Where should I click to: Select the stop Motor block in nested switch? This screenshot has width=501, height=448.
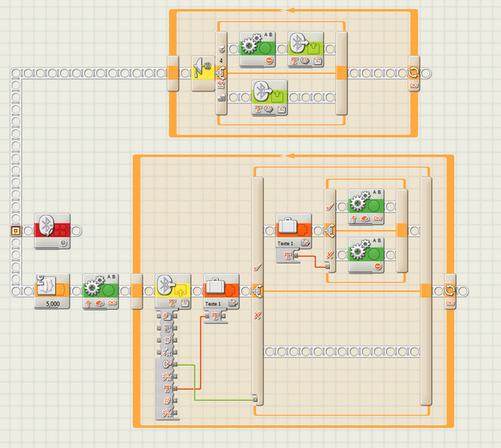point(366,251)
